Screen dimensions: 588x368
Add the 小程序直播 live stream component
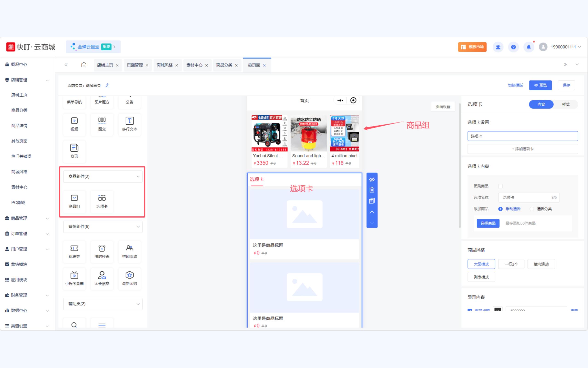tap(74, 279)
